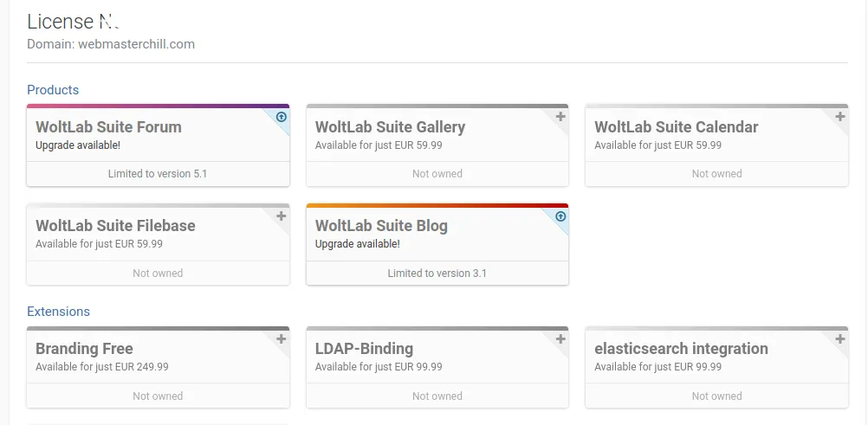Click plus icon on LDAP-Binding extension

[x=560, y=339]
